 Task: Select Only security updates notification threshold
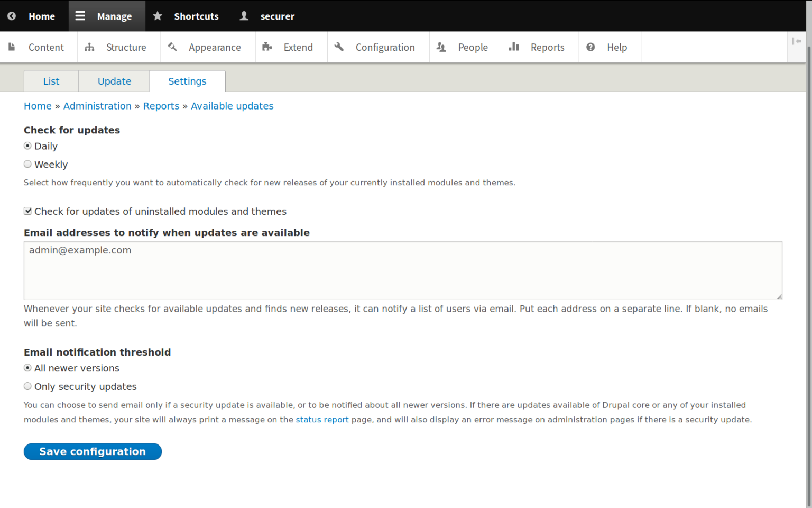pyautogui.click(x=27, y=386)
